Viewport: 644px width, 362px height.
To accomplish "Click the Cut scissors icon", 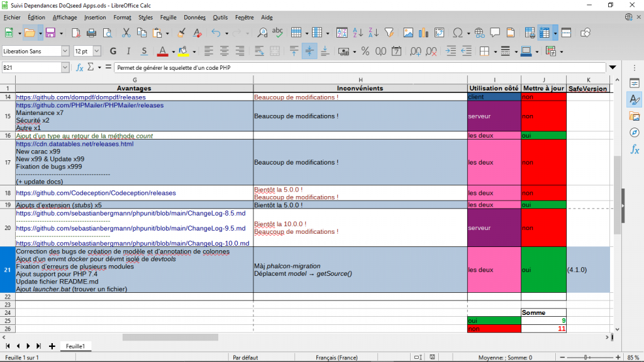I will 126,33.
